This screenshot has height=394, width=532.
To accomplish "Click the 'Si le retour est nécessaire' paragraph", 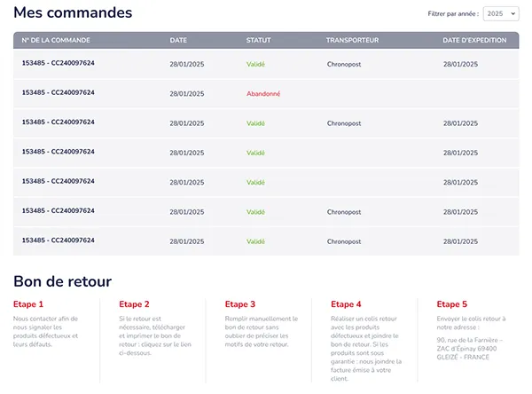I will (x=155, y=335).
